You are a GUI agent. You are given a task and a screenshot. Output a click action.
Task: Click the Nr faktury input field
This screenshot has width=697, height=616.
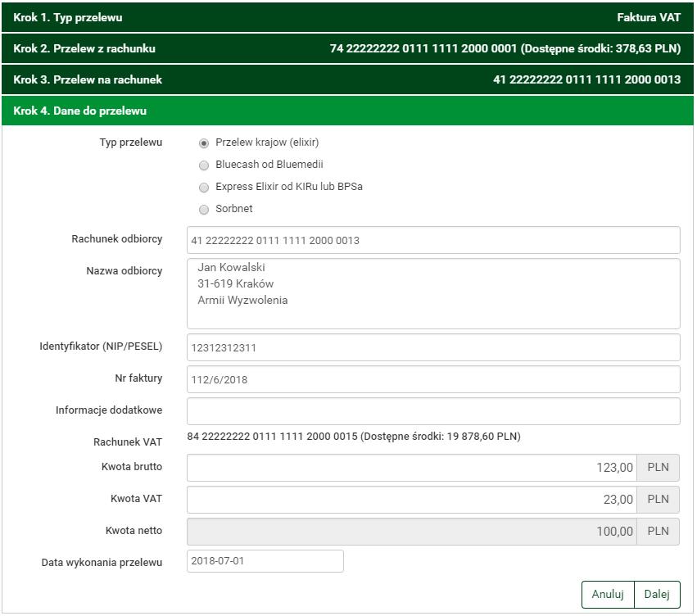[x=433, y=379]
